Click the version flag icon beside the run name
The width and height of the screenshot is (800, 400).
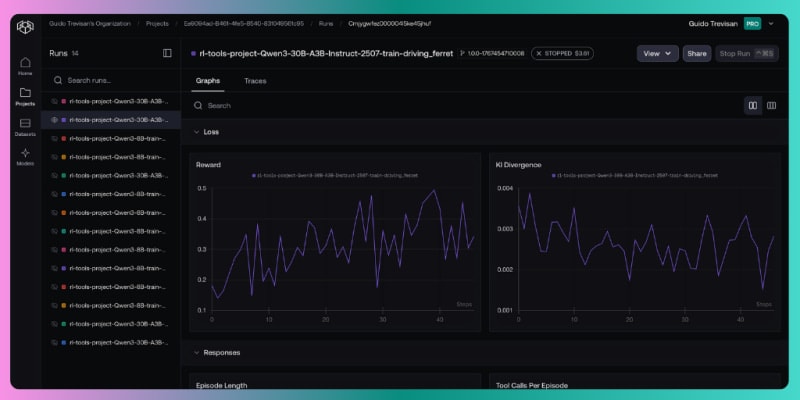pos(462,53)
